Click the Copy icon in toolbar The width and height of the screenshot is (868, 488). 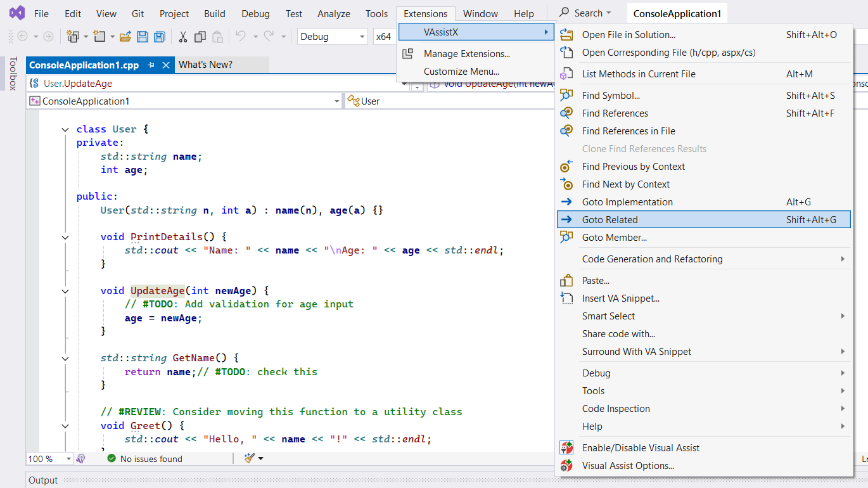point(200,37)
